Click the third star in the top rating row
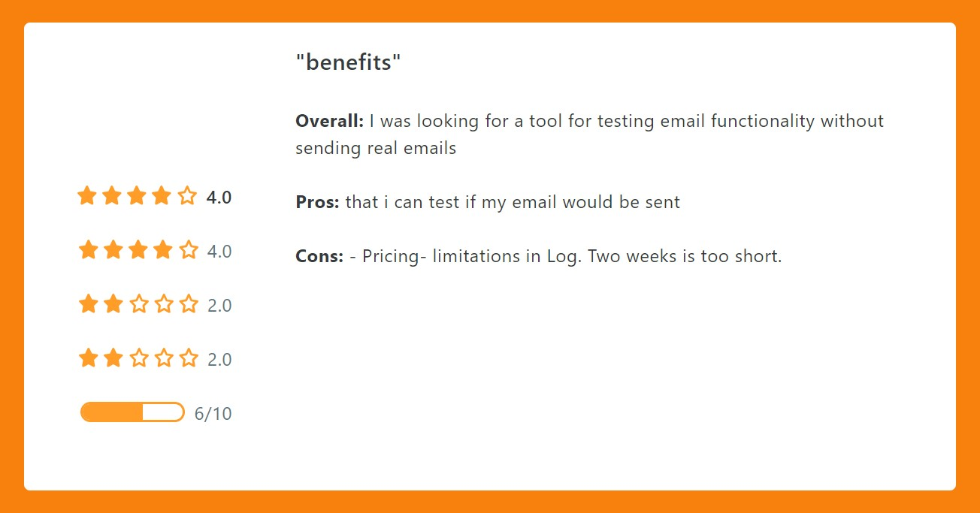Screen dimensions: 980x513 tap(137, 197)
